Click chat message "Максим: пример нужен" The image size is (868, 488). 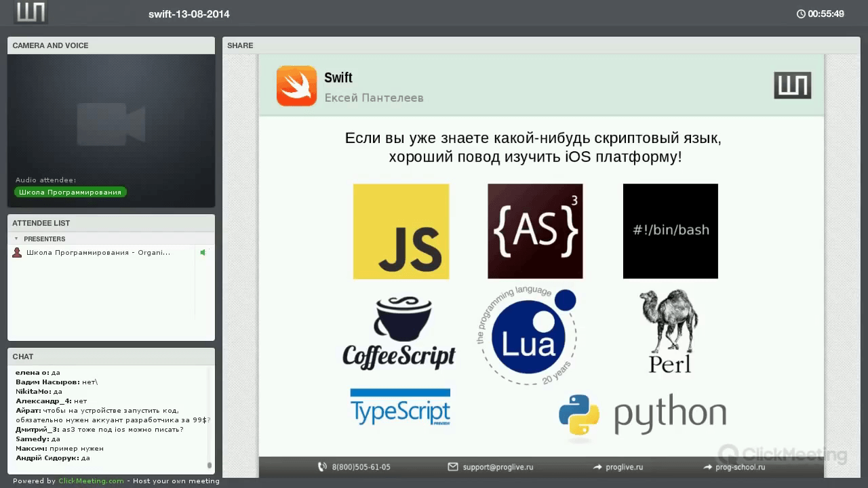click(x=60, y=449)
